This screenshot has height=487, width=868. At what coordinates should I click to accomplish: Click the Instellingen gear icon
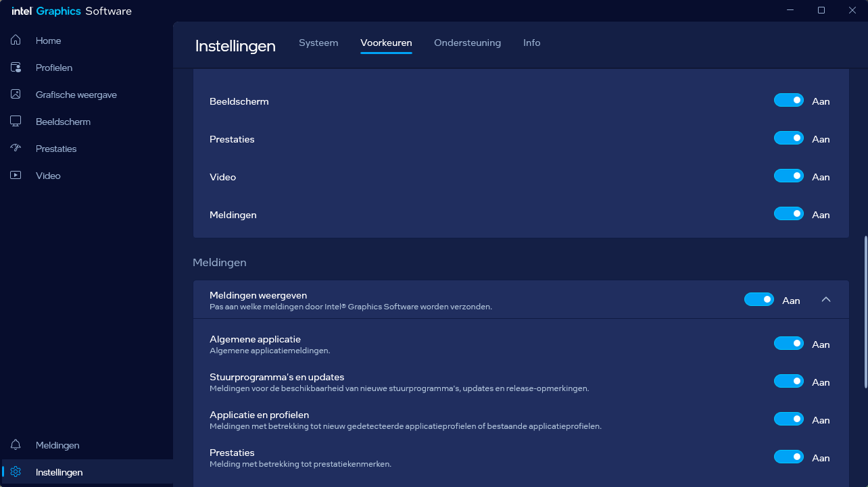pyautogui.click(x=16, y=472)
